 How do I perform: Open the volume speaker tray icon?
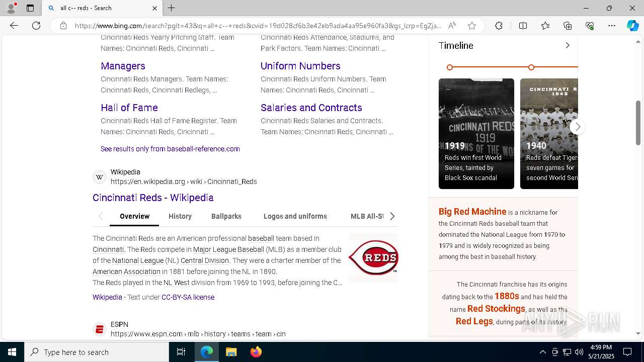pos(579,352)
